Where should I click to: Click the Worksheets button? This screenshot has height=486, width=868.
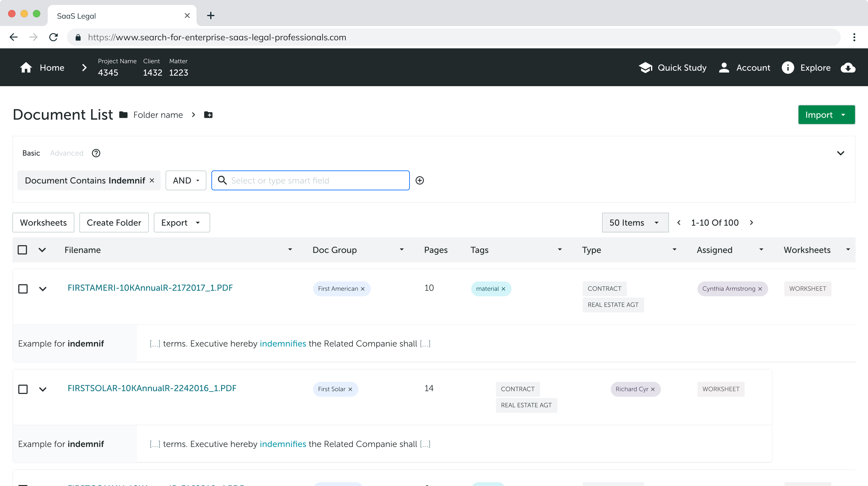tap(43, 223)
